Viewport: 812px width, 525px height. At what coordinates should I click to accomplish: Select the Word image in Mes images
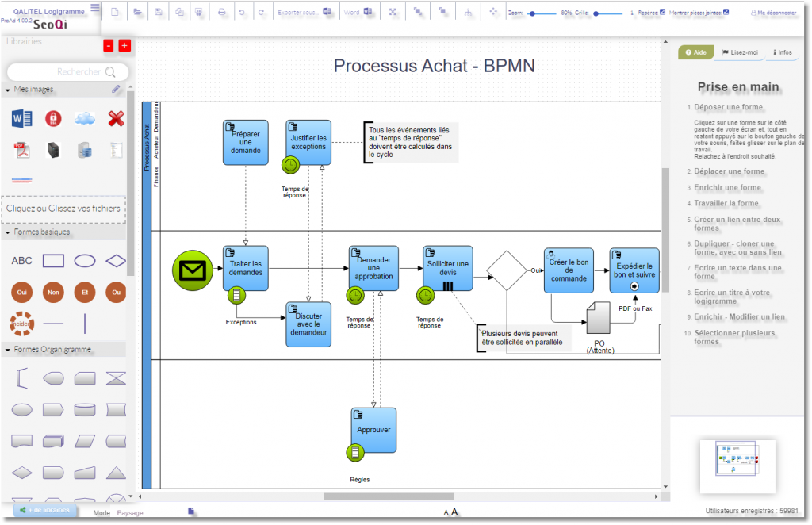coord(21,119)
